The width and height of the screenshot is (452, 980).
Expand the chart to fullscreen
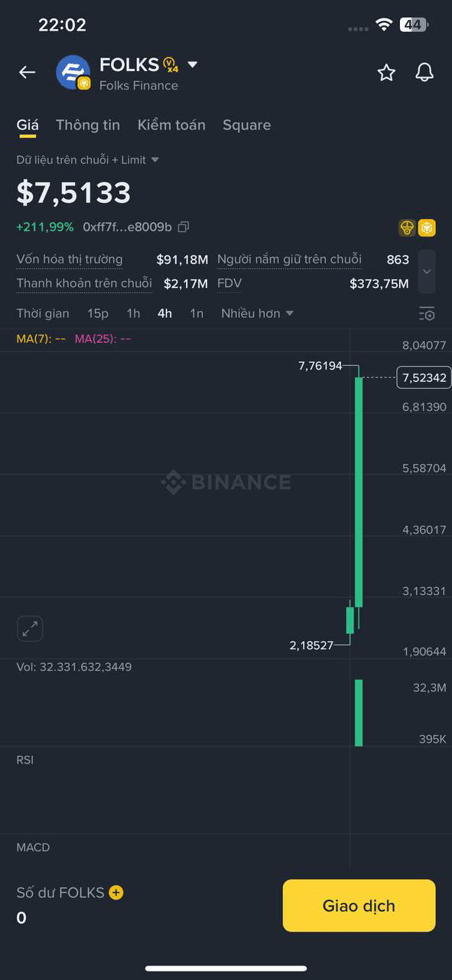(30, 629)
